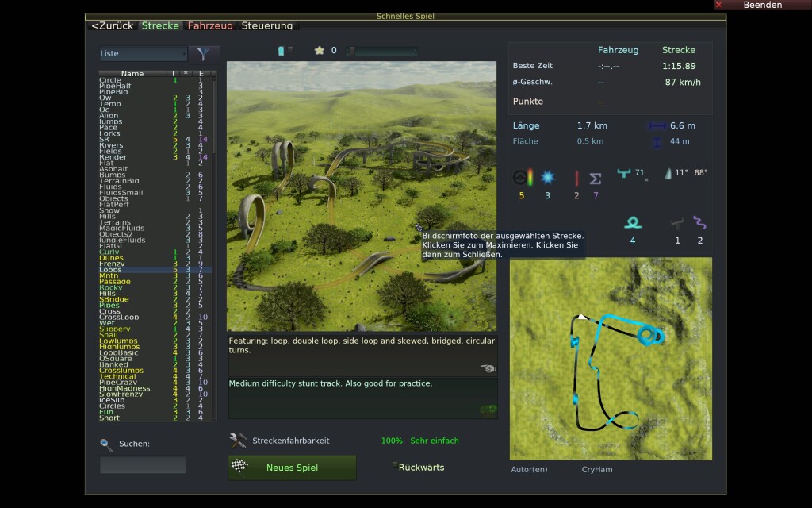Click the wrench and hammer drivability icon
This screenshot has height=508, width=812.
tap(237, 441)
